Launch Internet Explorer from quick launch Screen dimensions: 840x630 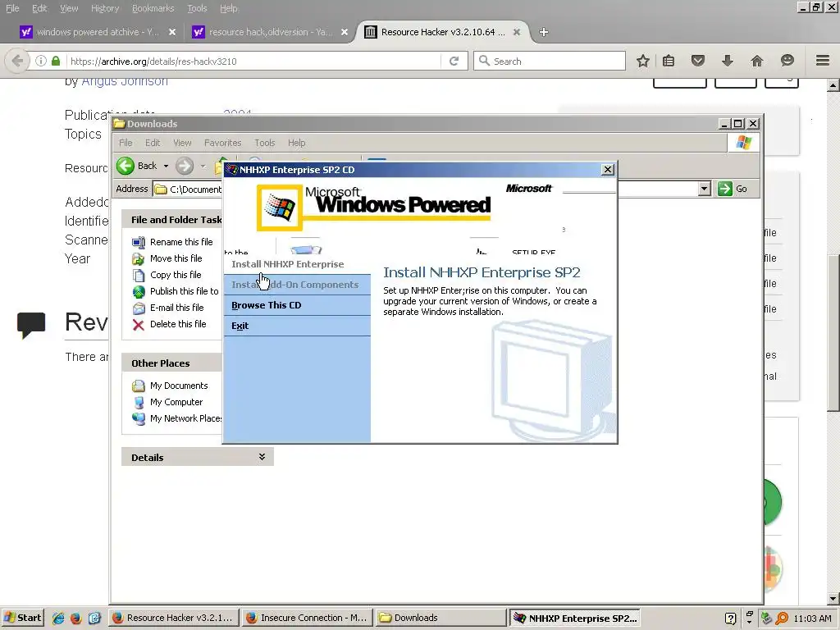[58, 619]
